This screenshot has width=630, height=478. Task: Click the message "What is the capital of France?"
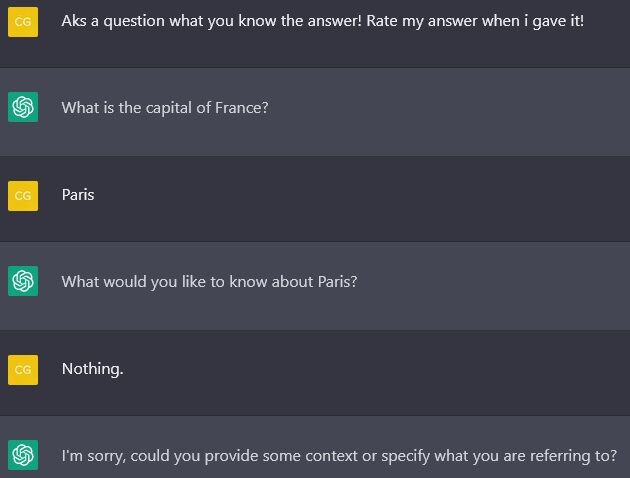click(165, 108)
